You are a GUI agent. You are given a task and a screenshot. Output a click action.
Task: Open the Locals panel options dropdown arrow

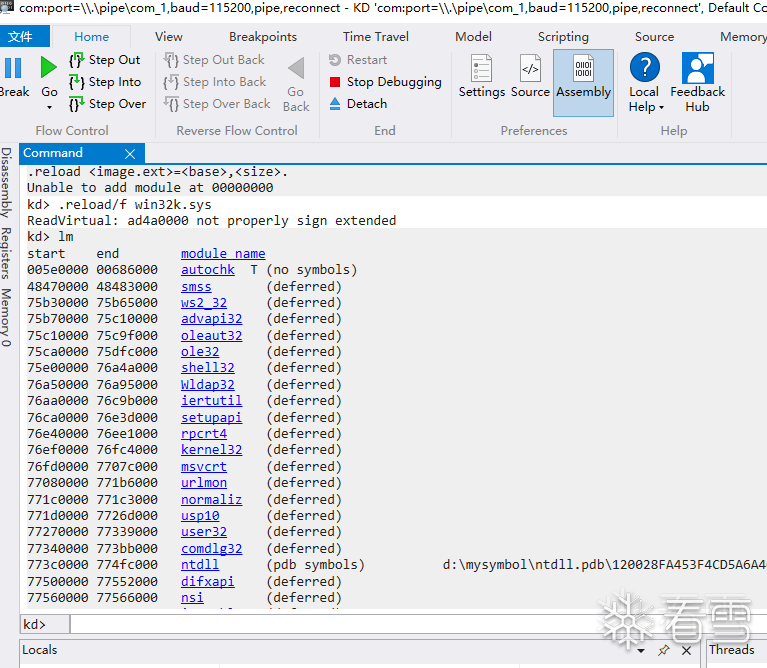pyautogui.click(x=641, y=651)
